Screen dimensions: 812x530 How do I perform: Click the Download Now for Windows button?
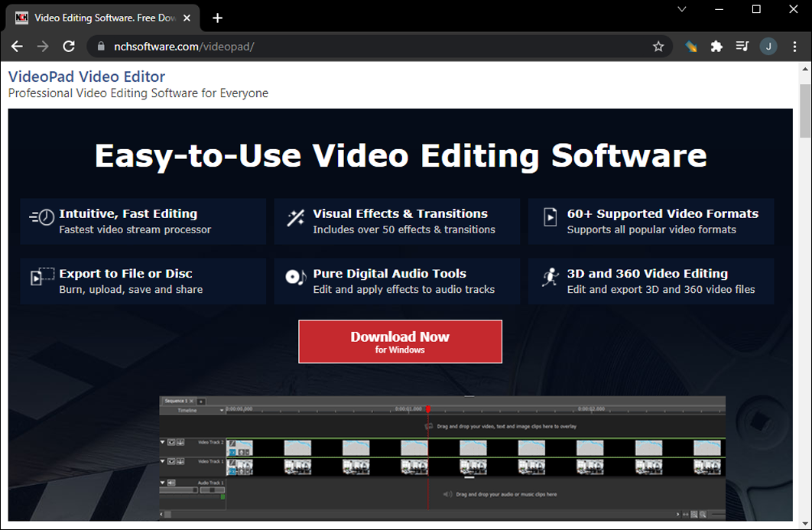(400, 341)
